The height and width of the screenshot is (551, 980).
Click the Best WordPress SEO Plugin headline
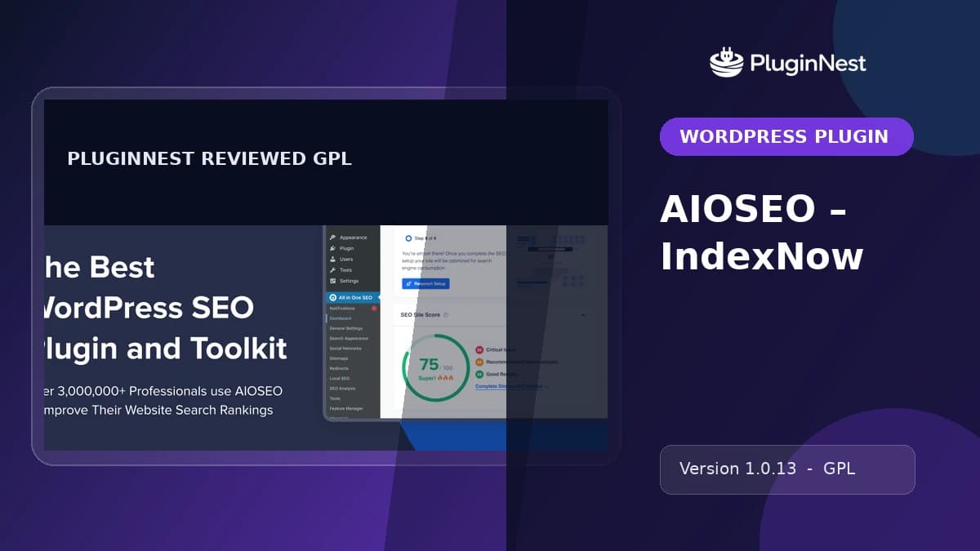(x=164, y=308)
